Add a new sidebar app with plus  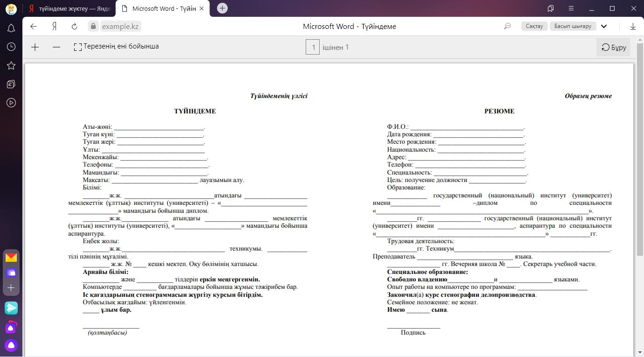pyautogui.click(x=11, y=288)
